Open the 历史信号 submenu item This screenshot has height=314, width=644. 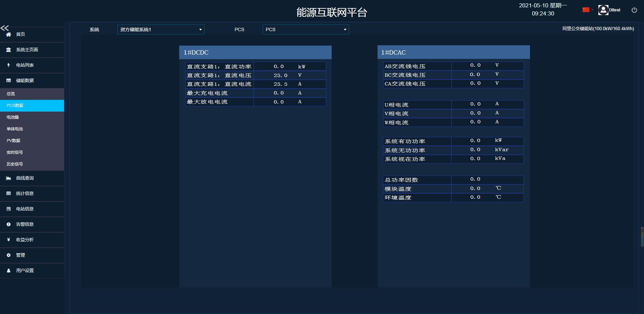coord(15,164)
